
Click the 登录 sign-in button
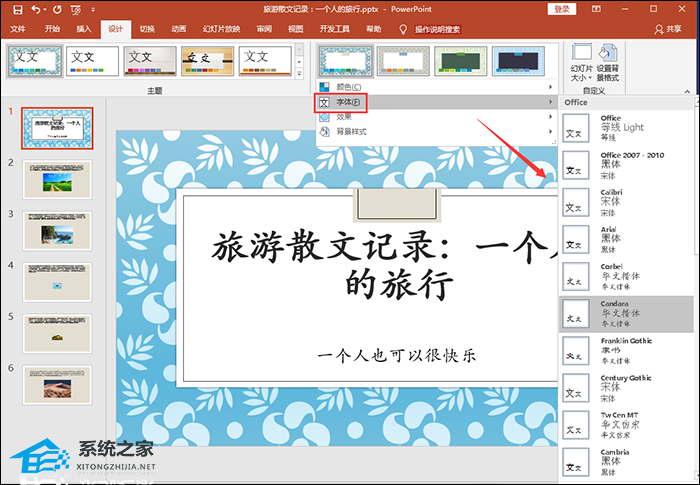coord(562,9)
